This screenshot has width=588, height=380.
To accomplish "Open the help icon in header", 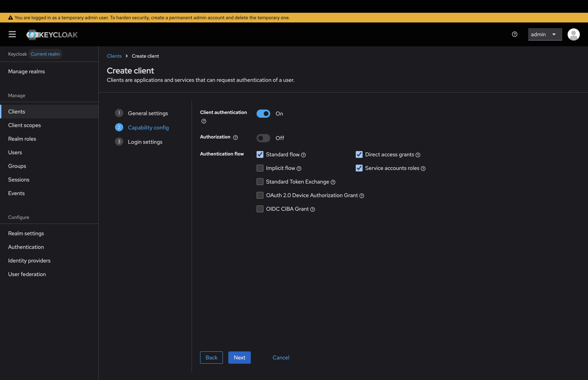I will coord(514,34).
